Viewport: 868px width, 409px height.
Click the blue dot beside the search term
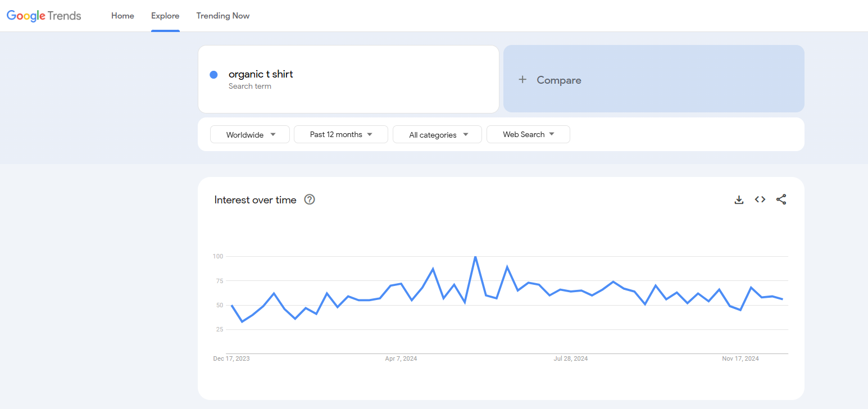(213, 75)
